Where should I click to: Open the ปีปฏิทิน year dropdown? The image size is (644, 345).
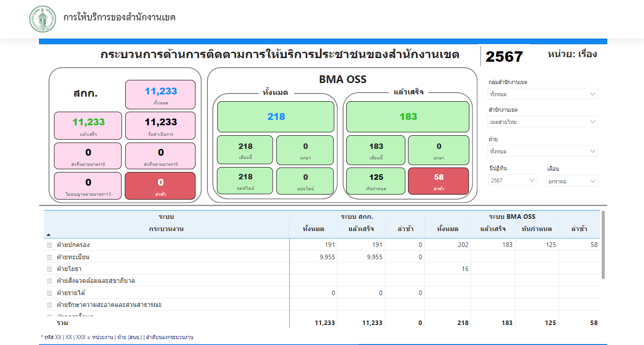513,181
